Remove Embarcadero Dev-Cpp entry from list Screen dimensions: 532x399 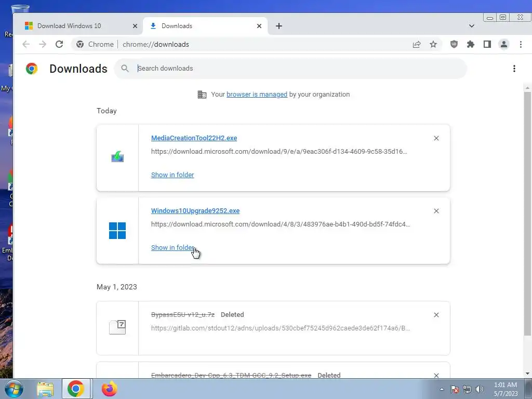(436, 375)
